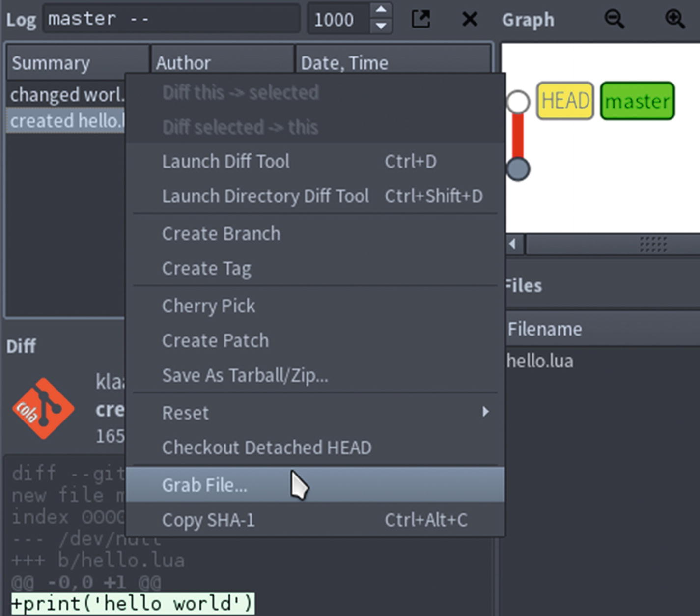Click Grab File in context menu
The height and width of the screenshot is (616, 700).
[315, 485]
